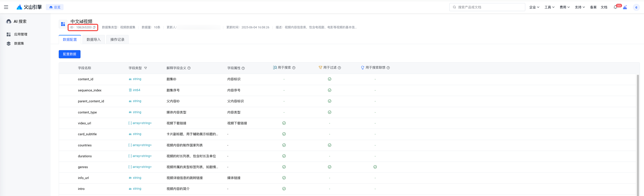Toggle 用于过滤 checkmark for content_id
This screenshot has height=196, width=644.
point(330,79)
